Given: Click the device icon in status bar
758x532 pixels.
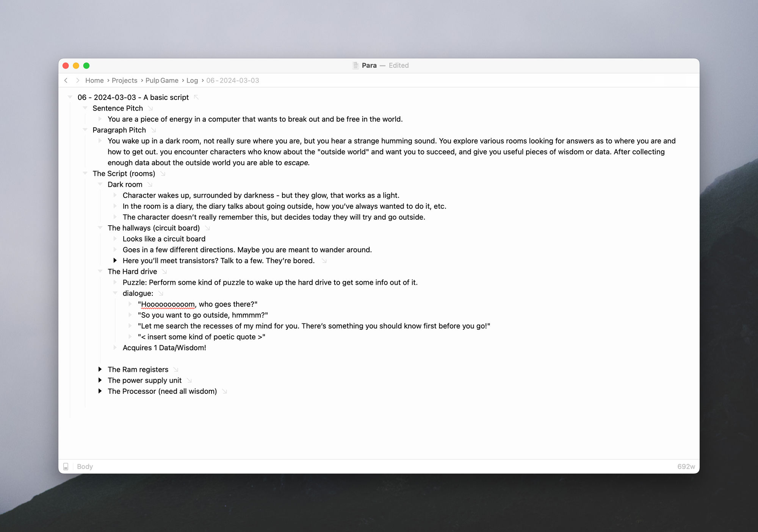Looking at the screenshot, I should [66, 466].
